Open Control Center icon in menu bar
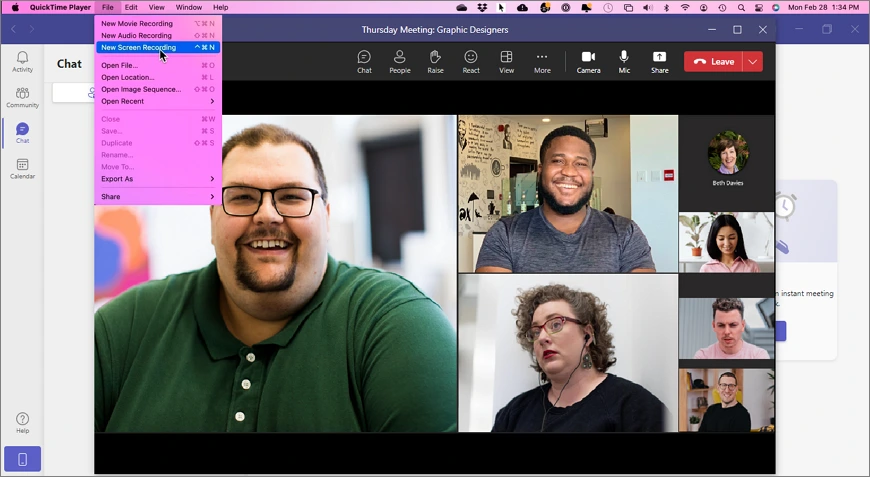The height and width of the screenshot is (477, 870). pos(759,7)
